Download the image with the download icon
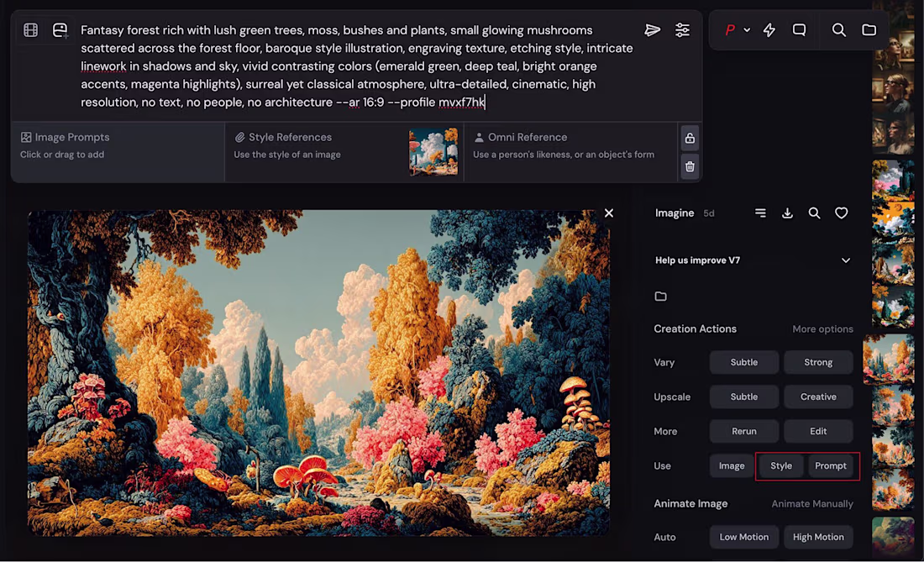 (x=787, y=213)
